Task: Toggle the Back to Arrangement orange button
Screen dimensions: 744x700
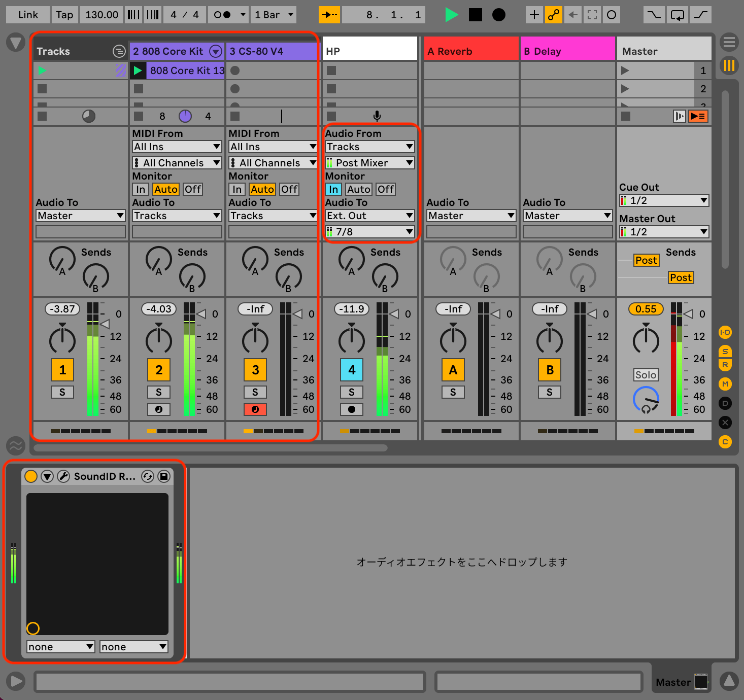Action: pyautogui.click(x=698, y=116)
